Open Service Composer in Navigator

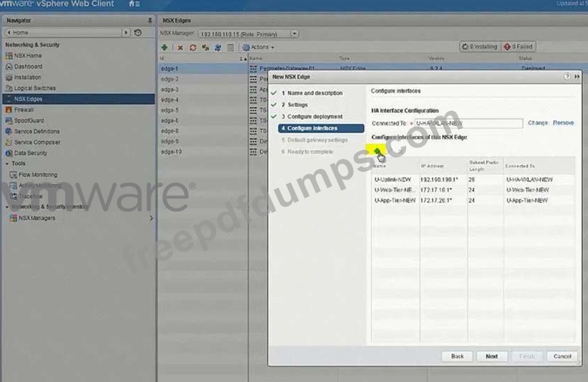[x=37, y=142]
